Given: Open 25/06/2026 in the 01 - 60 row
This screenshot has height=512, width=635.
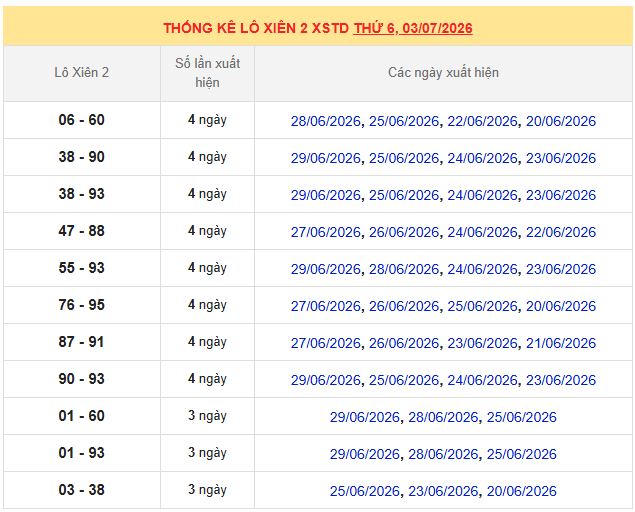Looking at the screenshot, I should pos(522,417).
